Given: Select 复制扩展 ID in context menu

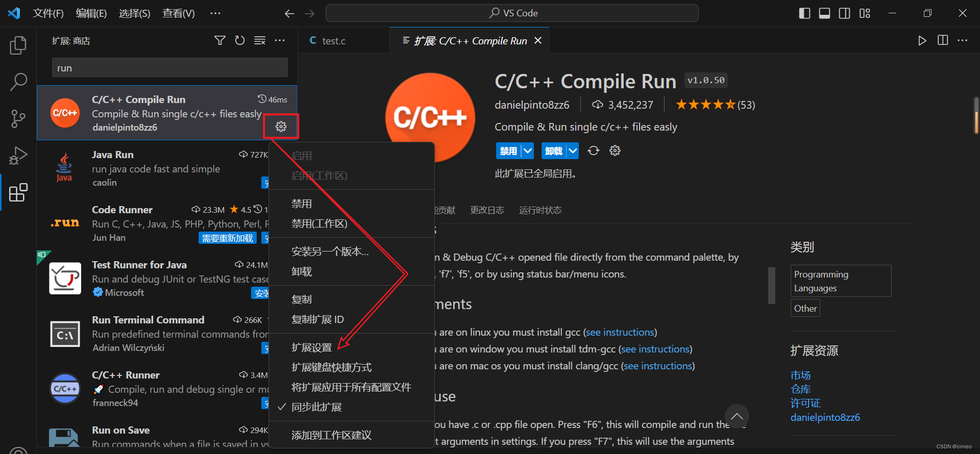Looking at the screenshot, I should tap(351, 319).
